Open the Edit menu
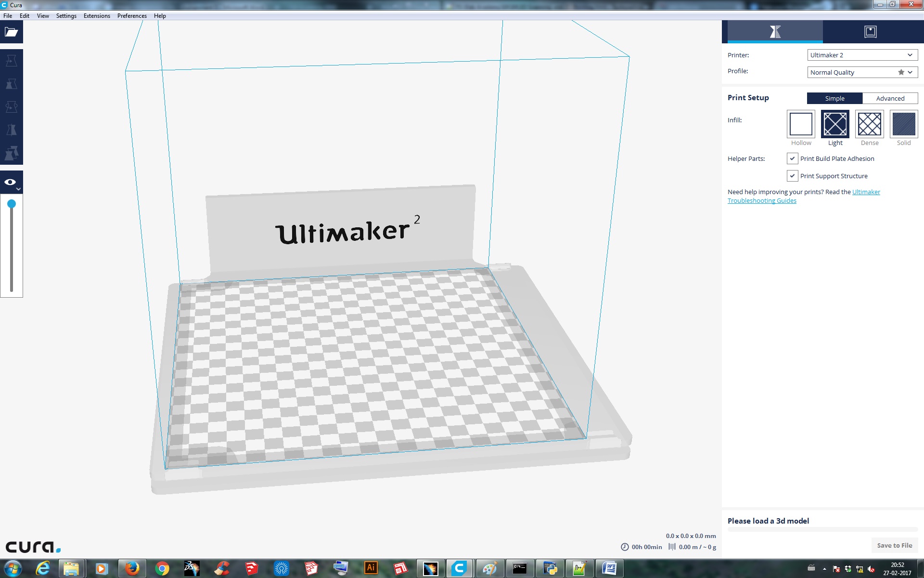924x578 pixels. click(x=25, y=16)
